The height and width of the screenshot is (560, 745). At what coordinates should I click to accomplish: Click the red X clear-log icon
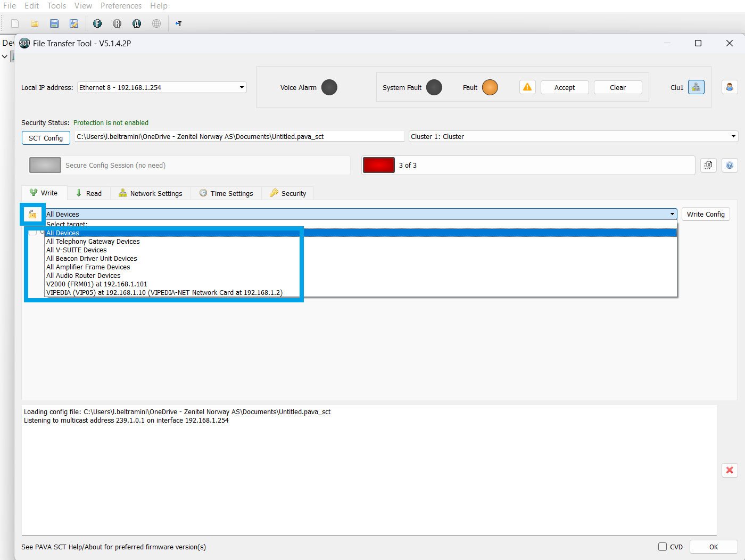730,470
